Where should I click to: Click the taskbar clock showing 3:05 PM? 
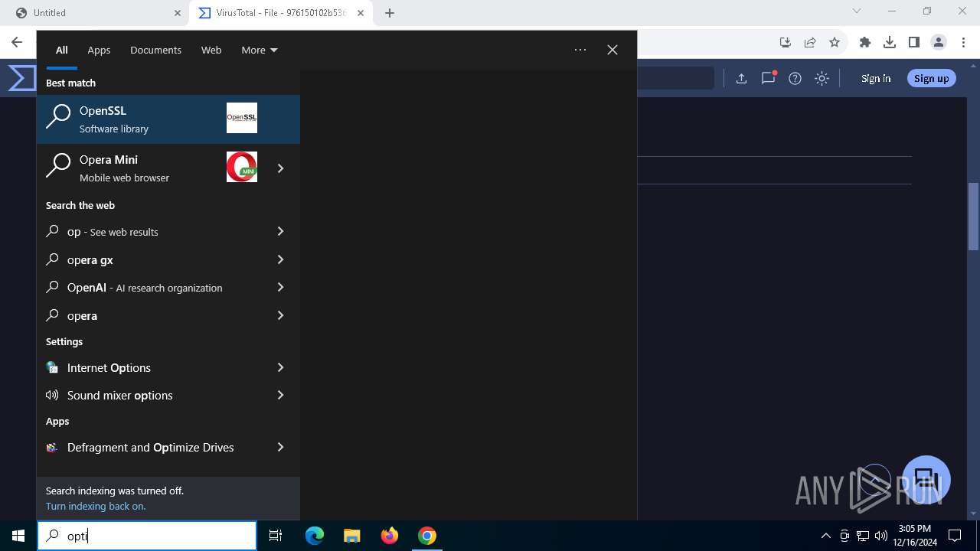[x=914, y=536]
